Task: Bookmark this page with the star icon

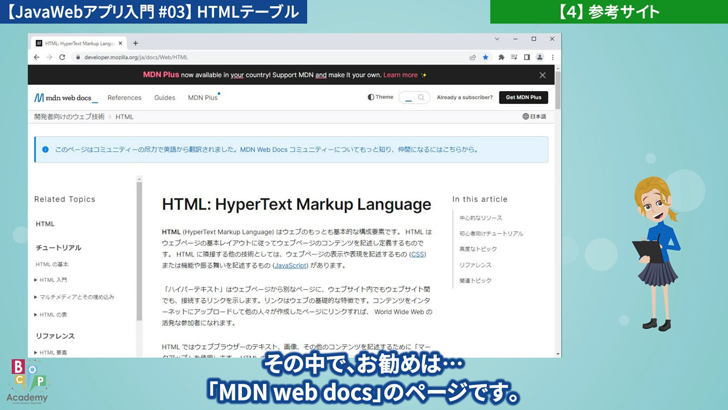Action: pos(486,57)
